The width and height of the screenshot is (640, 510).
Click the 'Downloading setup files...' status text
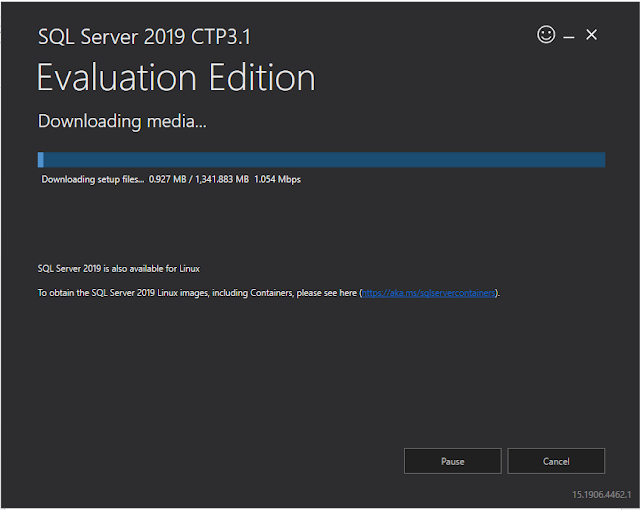point(93,180)
